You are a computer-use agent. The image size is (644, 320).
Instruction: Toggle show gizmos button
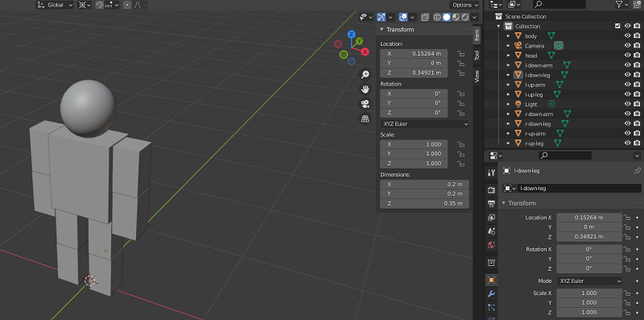[x=381, y=17]
